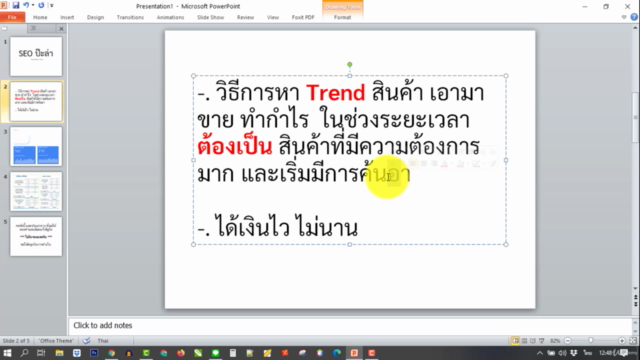Undo the last action

[x=26, y=5]
